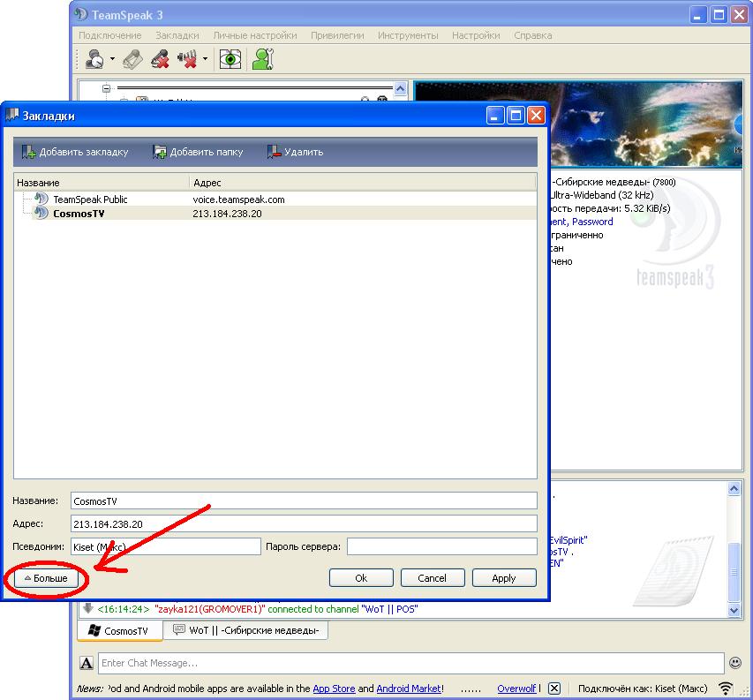Click the Password link in server info

click(592, 222)
